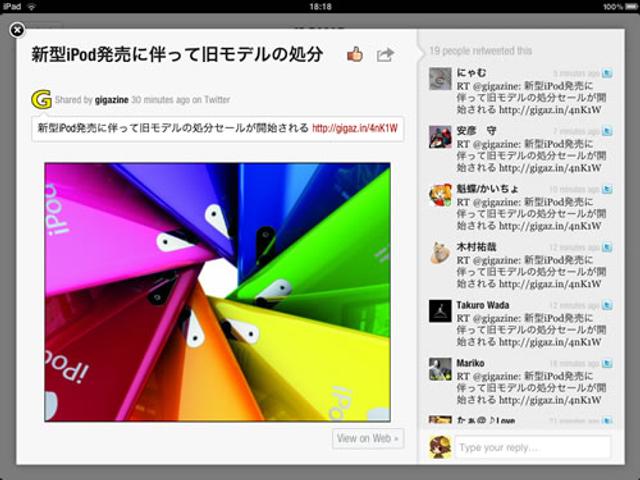Image resolution: width=640 pixels, height=480 pixels.
Task: Open the gigazine username link
Action: 111,100
